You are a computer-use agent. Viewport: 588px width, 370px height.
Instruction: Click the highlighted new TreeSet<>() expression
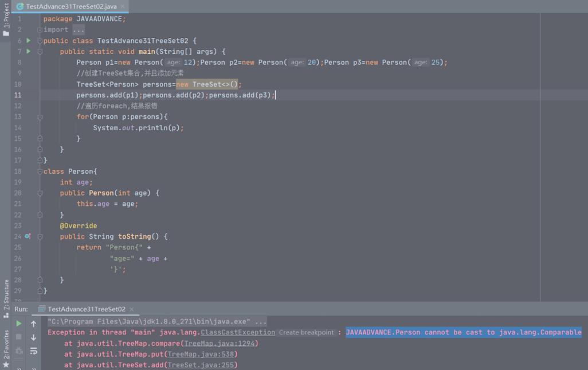[207, 84]
